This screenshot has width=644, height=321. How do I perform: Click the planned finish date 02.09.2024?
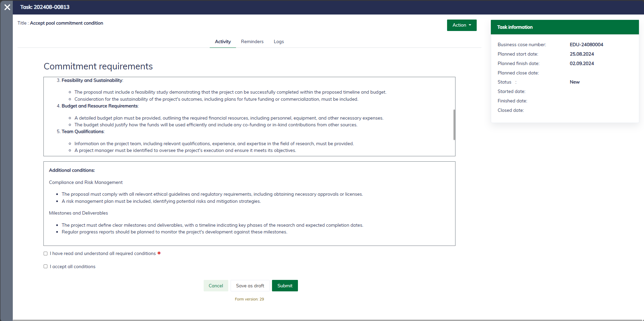tap(581, 63)
